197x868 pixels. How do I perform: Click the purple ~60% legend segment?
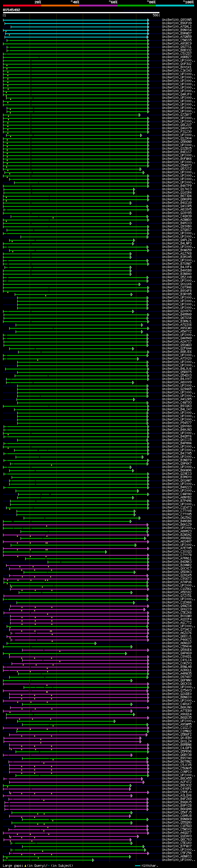pos(99,6)
